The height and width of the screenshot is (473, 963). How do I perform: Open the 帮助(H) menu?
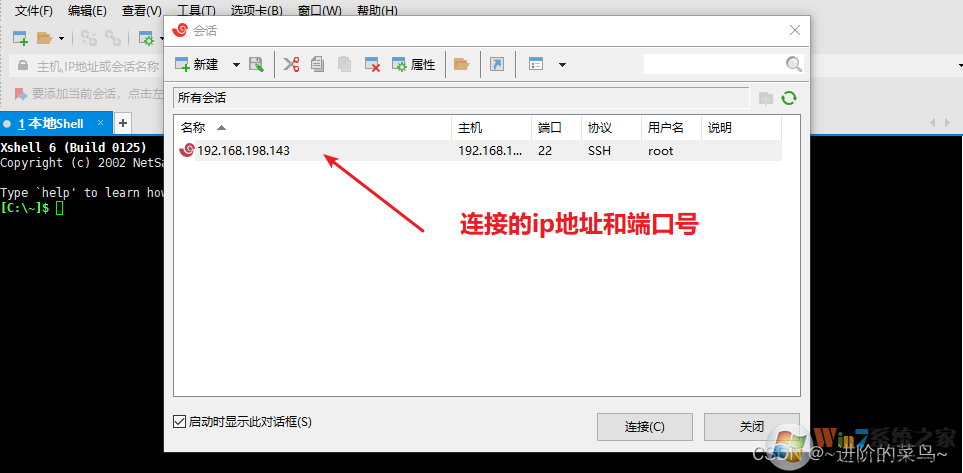pos(377,10)
